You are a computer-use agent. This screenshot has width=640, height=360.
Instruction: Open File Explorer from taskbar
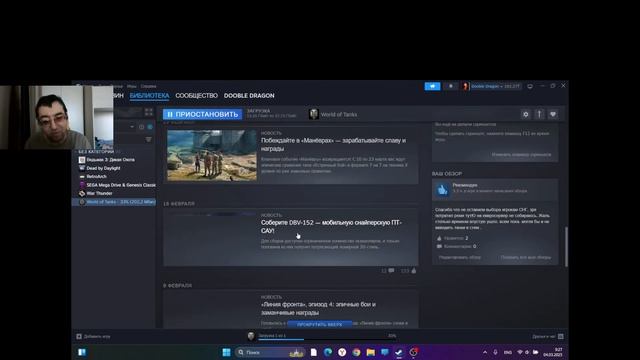(371, 352)
